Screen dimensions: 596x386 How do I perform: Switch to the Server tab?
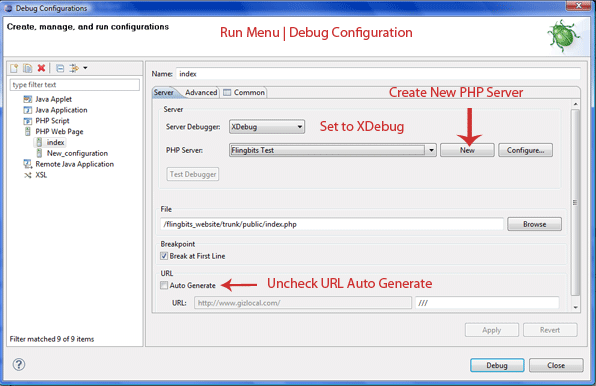pos(164,92)
